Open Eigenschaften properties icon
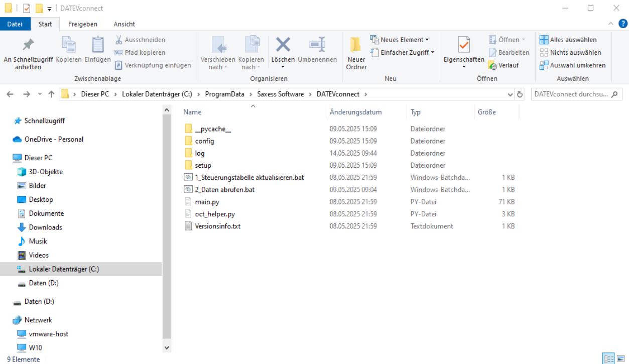The image size is (629, 364). tap(464, 45)
